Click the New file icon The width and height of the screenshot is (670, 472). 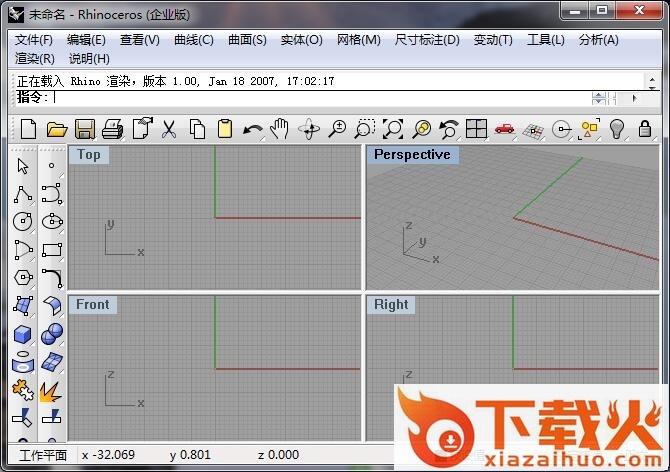[28, 129]
